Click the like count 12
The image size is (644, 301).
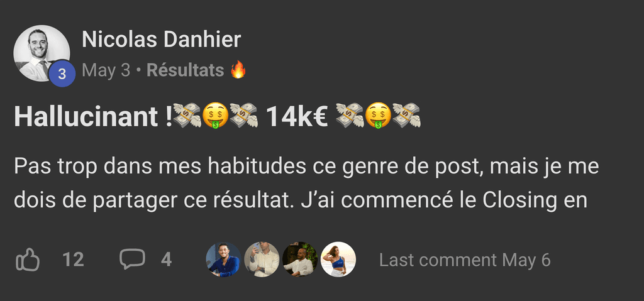[x=73, y=260]
